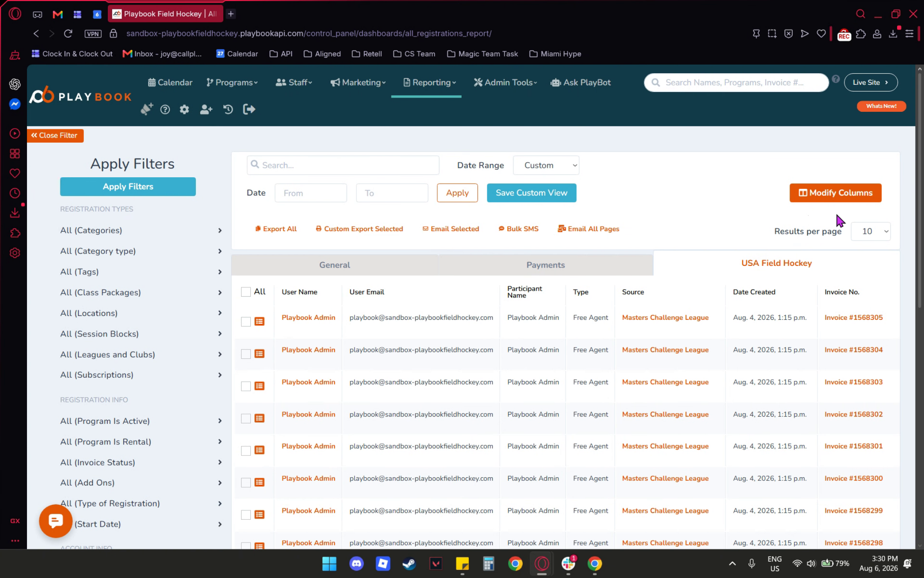Image resolution: width=924 pixels, height=578 pixels.
Task: Open the history clock icon
Action: [x=228, y=110]
